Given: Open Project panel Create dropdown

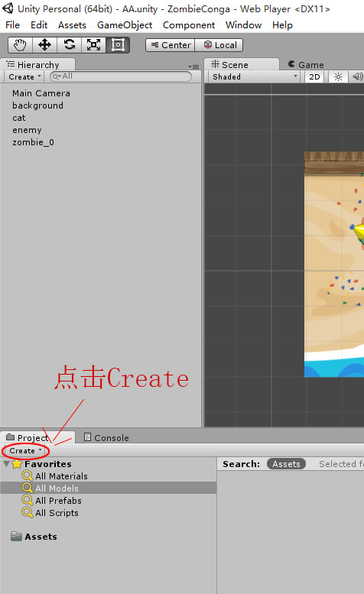Looking at the screenshot, I should click(25, 451).
